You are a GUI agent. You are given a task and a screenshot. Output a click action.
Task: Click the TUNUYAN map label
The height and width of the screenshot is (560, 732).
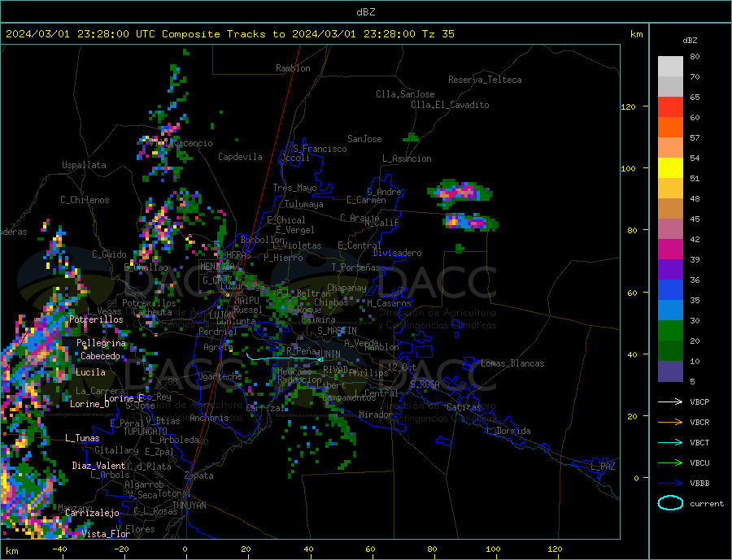[x=189, y=506]
